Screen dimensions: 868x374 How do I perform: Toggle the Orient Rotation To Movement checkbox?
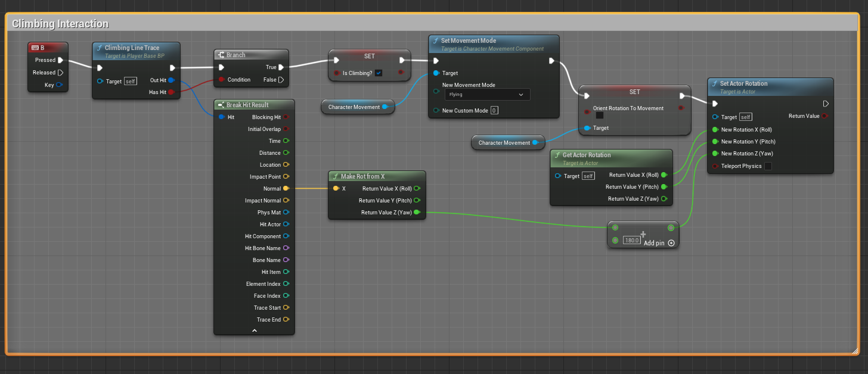tap(600, 116)
